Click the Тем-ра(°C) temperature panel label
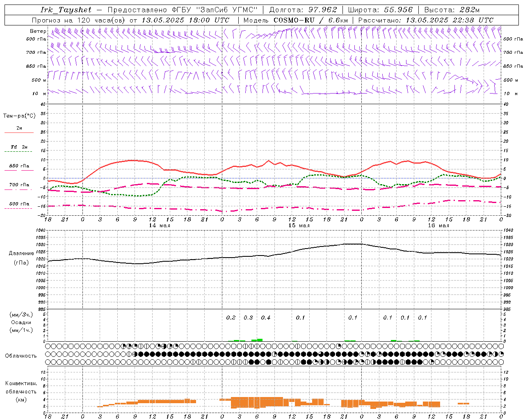The image size is (525, 420). point(19,116)
